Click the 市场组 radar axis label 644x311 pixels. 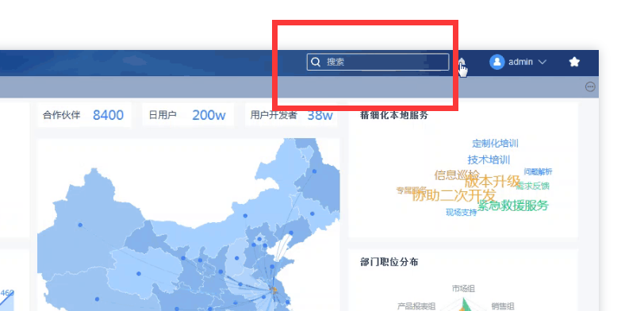coord(463,289)
